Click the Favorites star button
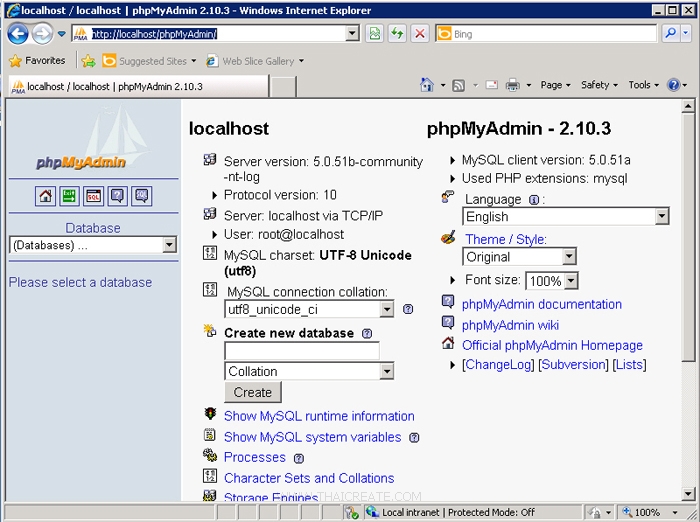The width and height of the screenshot is (700, 522). coord(38,60)
